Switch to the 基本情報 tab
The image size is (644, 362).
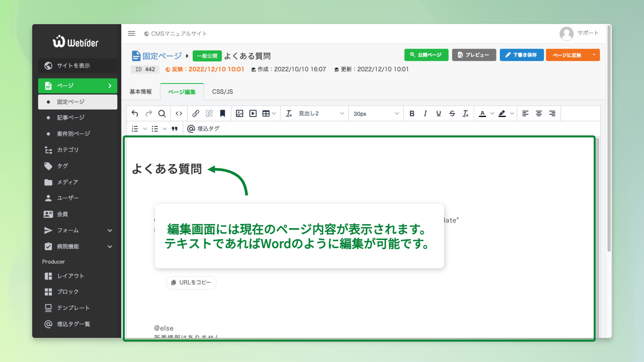(x=141, y=92)
